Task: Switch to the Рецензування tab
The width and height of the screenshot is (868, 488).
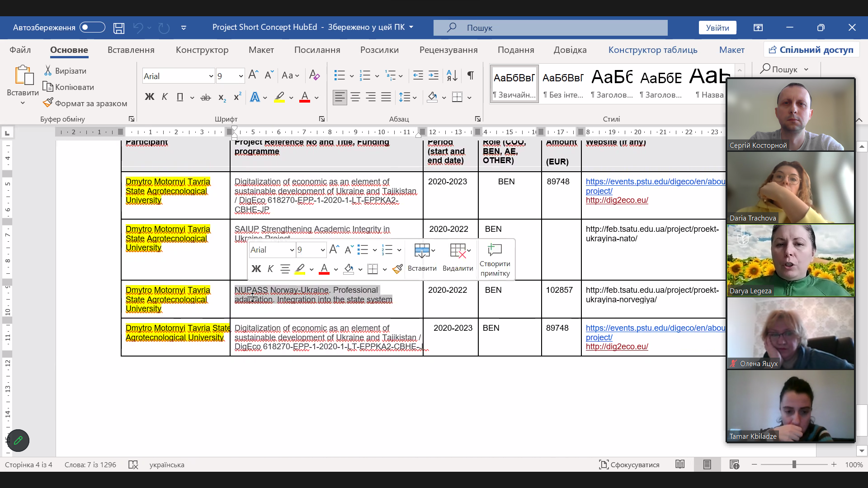Action: click(448, 50)
